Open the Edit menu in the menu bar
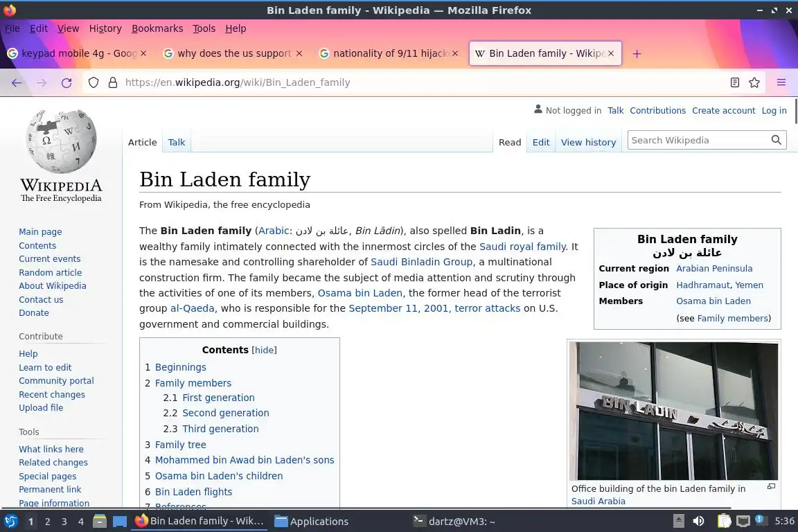This screenshot has width=798, height=532. pos(39,28)
